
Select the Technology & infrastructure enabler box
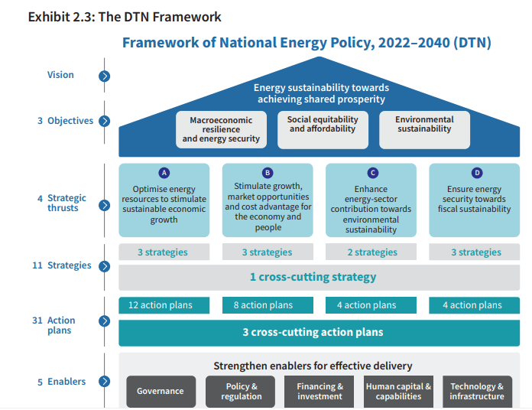tap(478, 392)
